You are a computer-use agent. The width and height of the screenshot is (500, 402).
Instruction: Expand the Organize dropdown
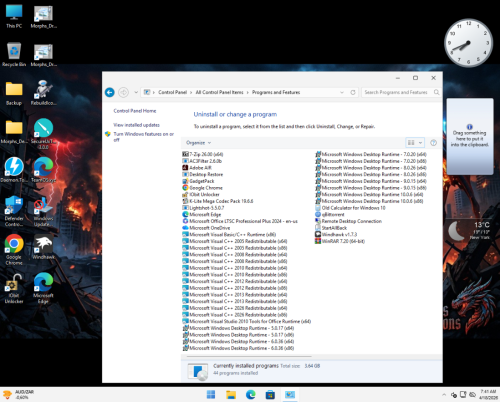(198, 143)
